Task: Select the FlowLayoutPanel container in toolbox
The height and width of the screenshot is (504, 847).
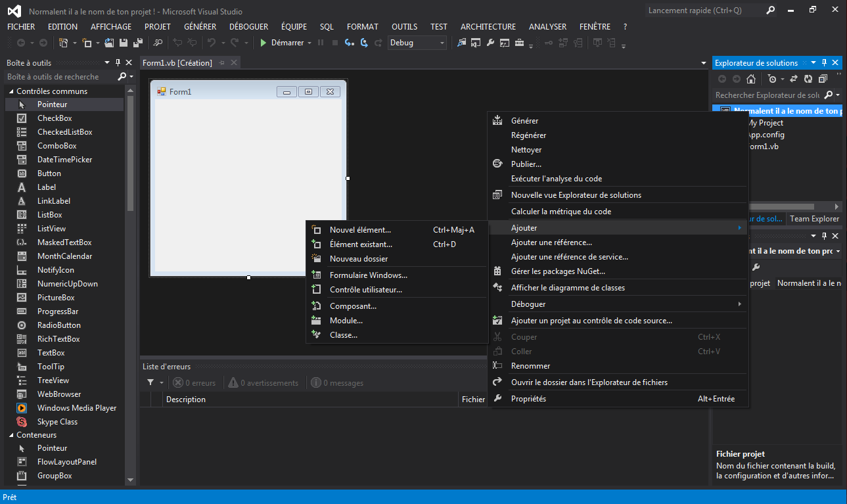Action: (x=64, y=462)
